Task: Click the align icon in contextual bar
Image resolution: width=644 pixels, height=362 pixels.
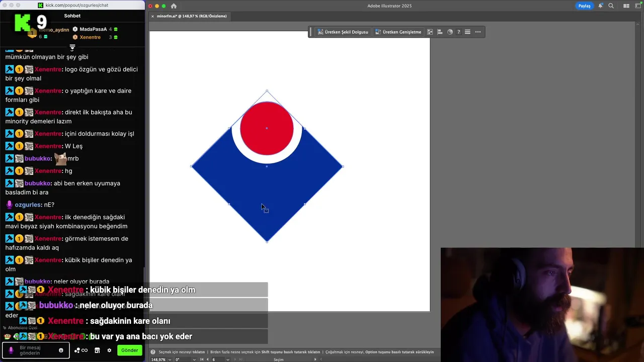Action: 440,32
